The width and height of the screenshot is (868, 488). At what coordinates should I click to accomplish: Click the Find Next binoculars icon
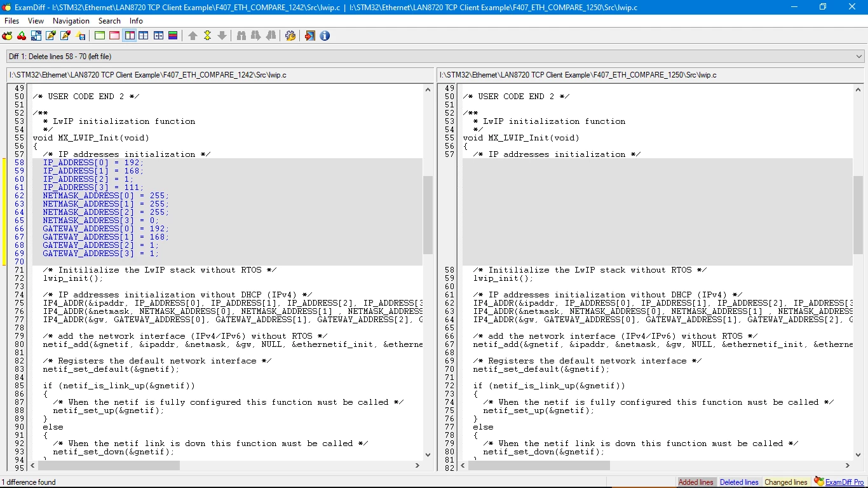tap(256, 36)
